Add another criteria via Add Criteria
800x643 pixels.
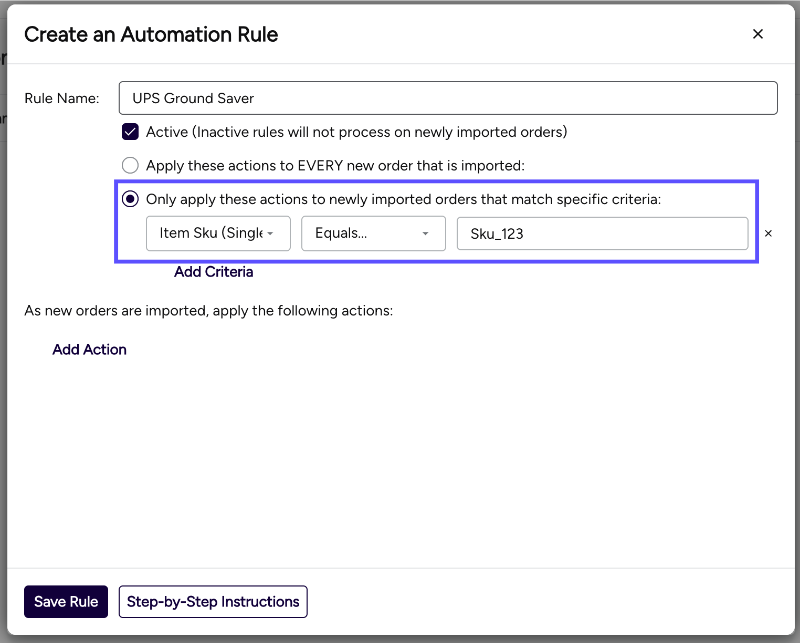(213, 272)
